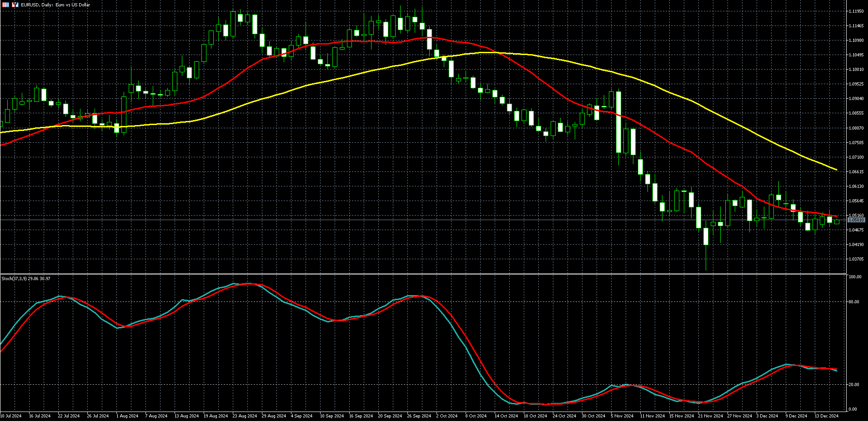Click the 10 Jul 2024 date label
Screen dimensions: 868x422
point(11,416)
